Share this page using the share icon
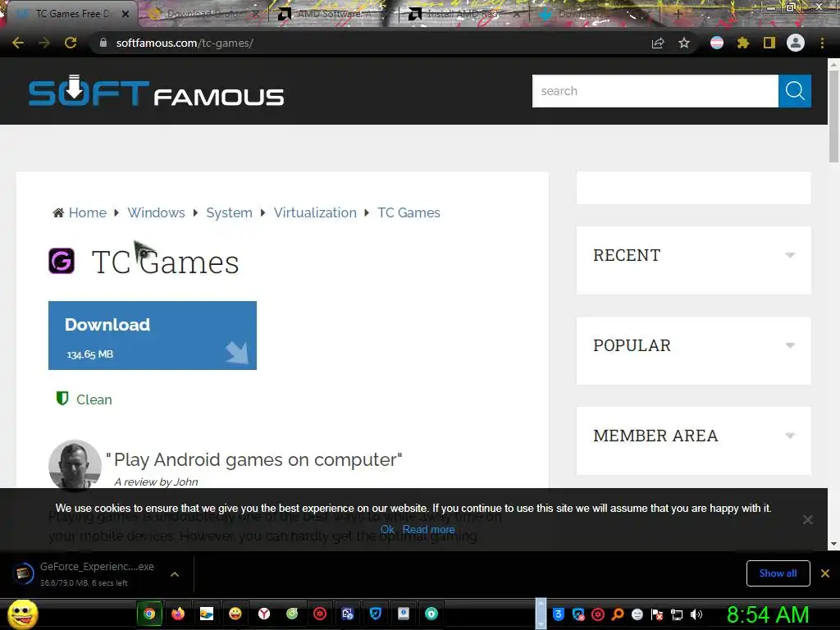Image resolution: width=840 pixels, height=630 pixels. click(657, 43)
